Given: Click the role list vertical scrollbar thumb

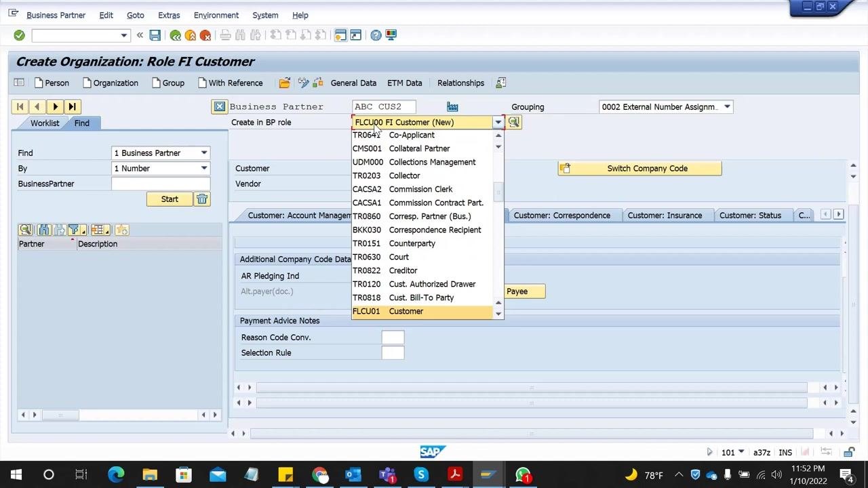Looking at the screenshot, I should pos(498,192).
